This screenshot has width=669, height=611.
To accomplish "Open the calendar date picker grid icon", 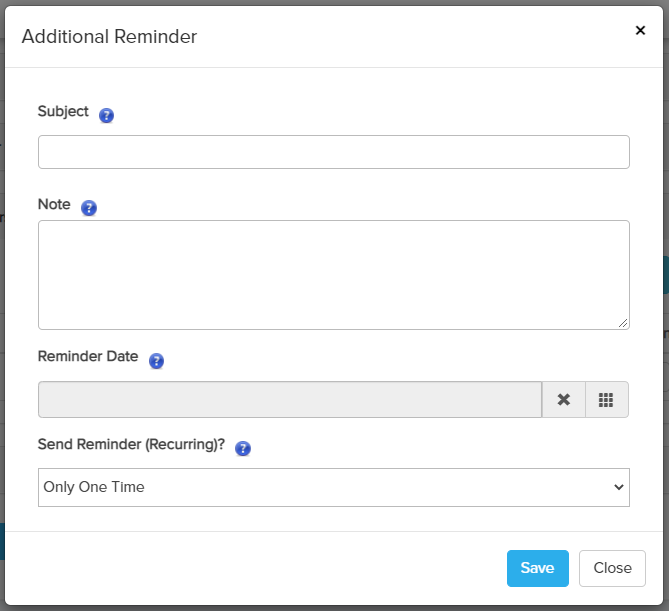I will 606,400.
